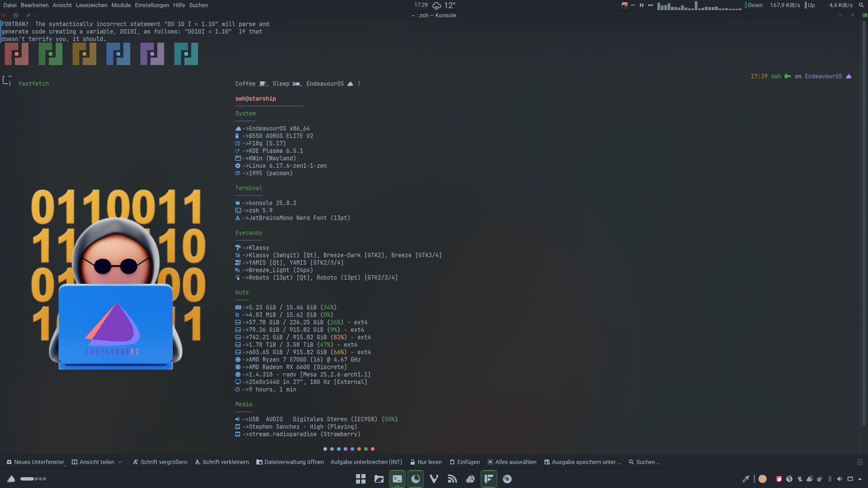Click the search magnifier in top panel
The image size is (868, 488).
(x=861, y=5)
